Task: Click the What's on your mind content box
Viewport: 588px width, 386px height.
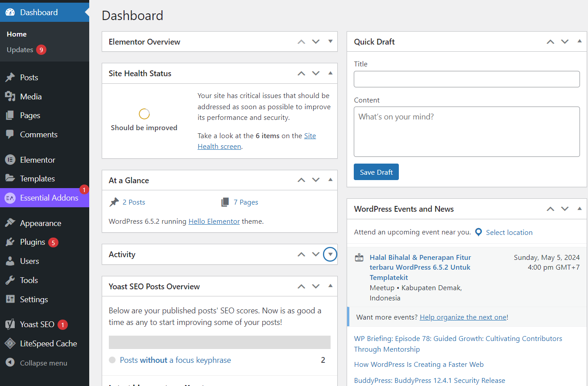Action: click(467, 131)
